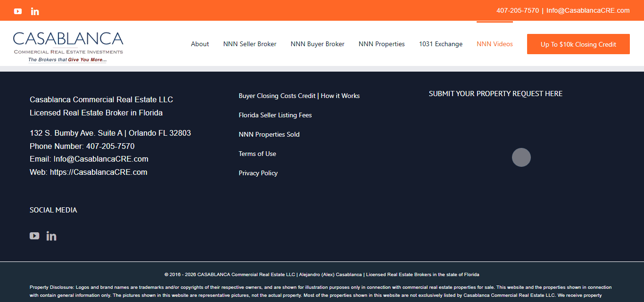Screen dimensions: 644x302
Task: Click the footer email Info@CasablancaCRE.com
Action: pyautogui.click(x=101, y=159)
